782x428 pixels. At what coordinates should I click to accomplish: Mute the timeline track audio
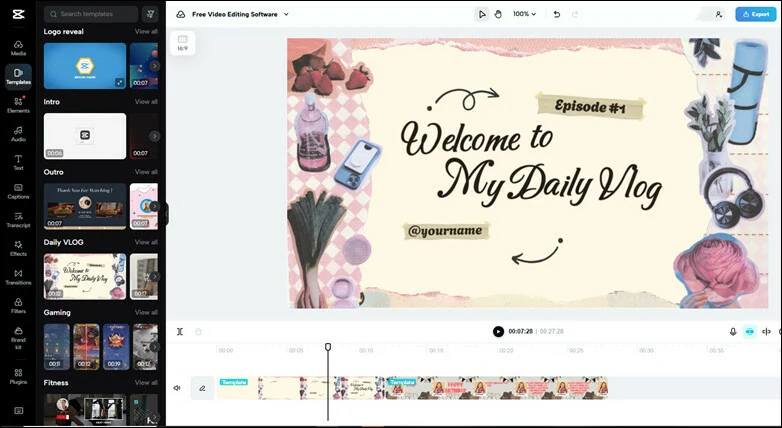click(x=177, y=388)
